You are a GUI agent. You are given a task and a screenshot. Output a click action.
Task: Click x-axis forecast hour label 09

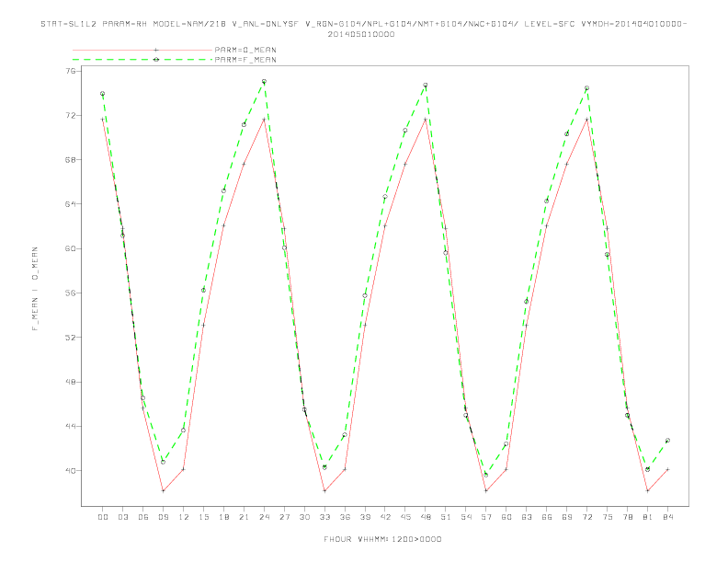click(163, 517)
